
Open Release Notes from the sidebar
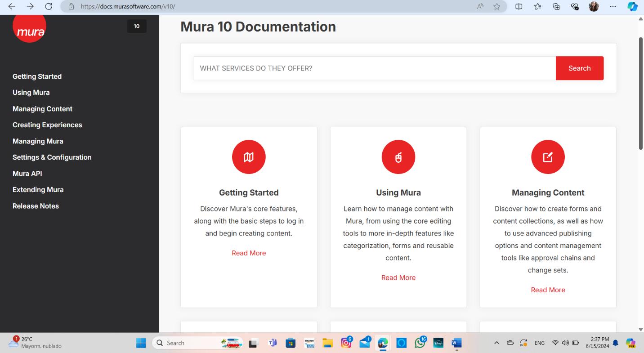pyautogui.click(x=36, y=206)
